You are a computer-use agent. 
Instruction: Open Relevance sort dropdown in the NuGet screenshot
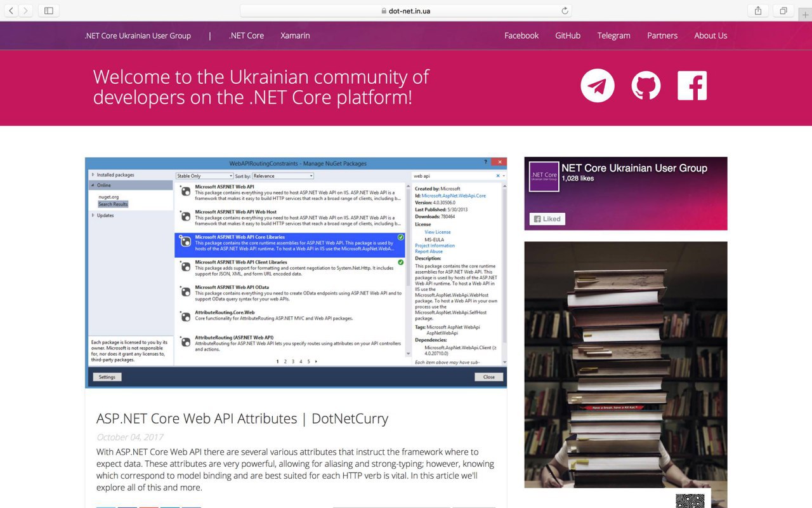(283, 176)
